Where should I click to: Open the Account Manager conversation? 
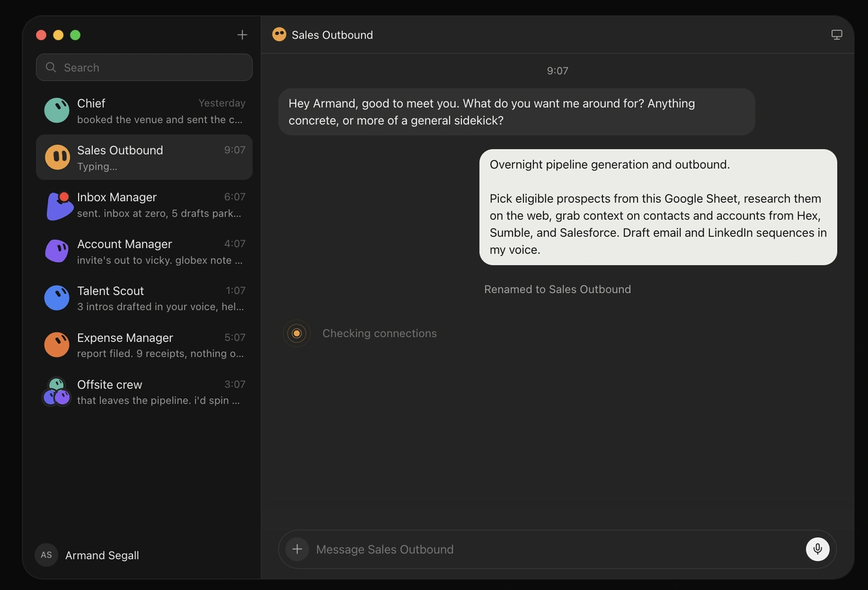point(144,251)
